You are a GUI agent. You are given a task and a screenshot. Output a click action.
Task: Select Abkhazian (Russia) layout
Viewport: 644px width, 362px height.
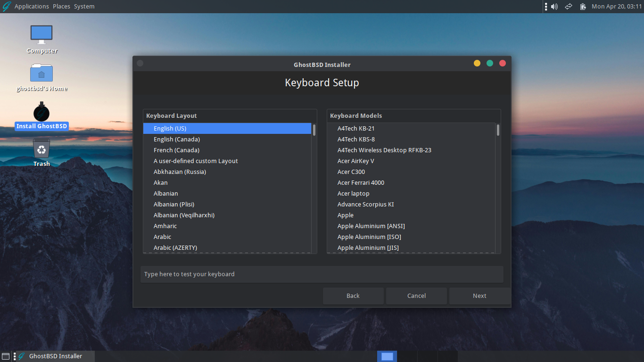[227, 172]
